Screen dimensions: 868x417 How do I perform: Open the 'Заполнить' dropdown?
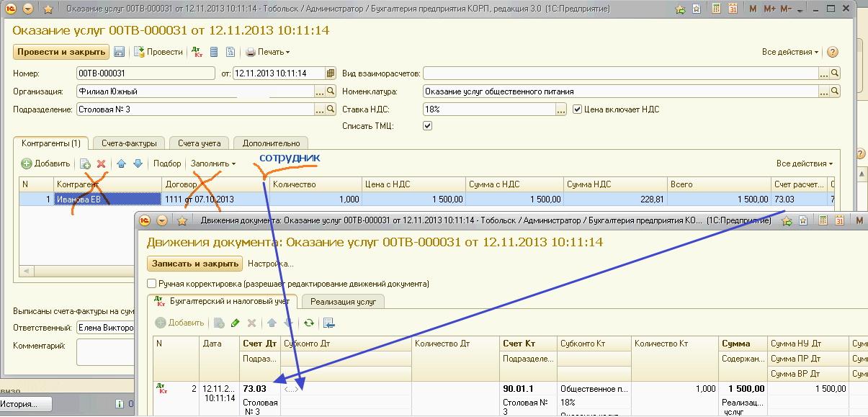click(213, 163)
